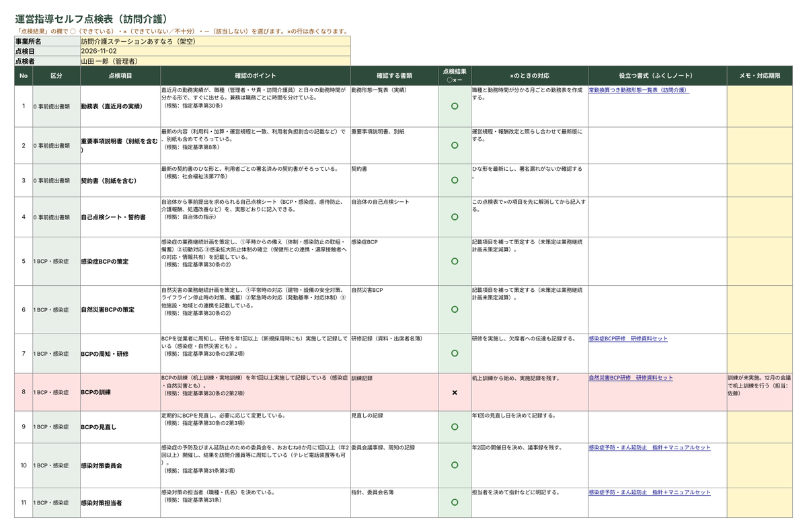Screen dimensions: 807x532
Task: Select the 点検結果 column header
Action: 455,76
